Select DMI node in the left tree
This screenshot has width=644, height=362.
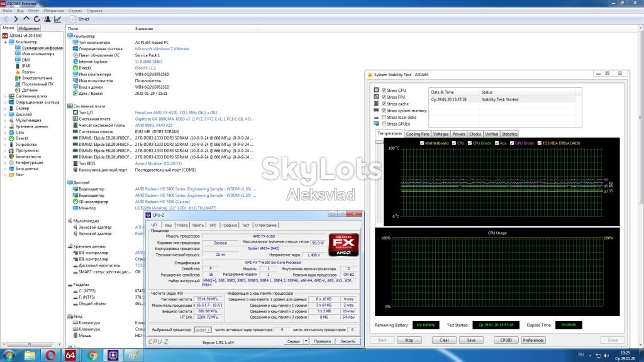[26, 60]
